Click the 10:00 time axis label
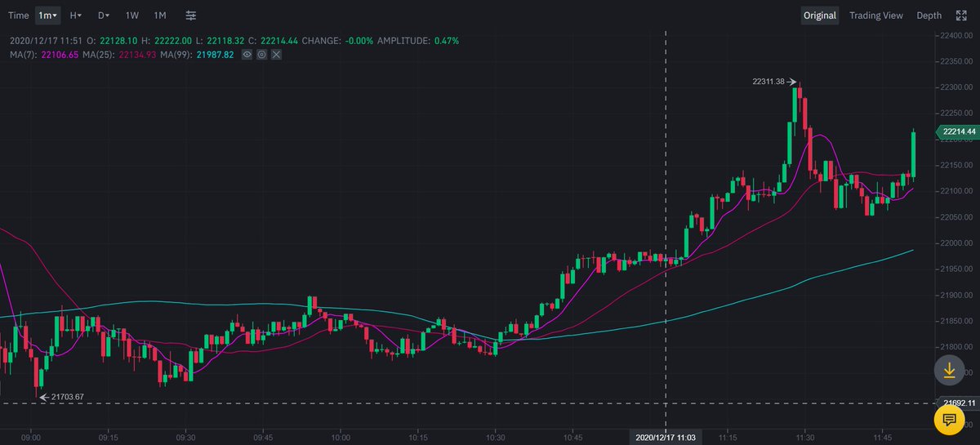The height and width of the screenshot is (445, 980). click(341, 438)
